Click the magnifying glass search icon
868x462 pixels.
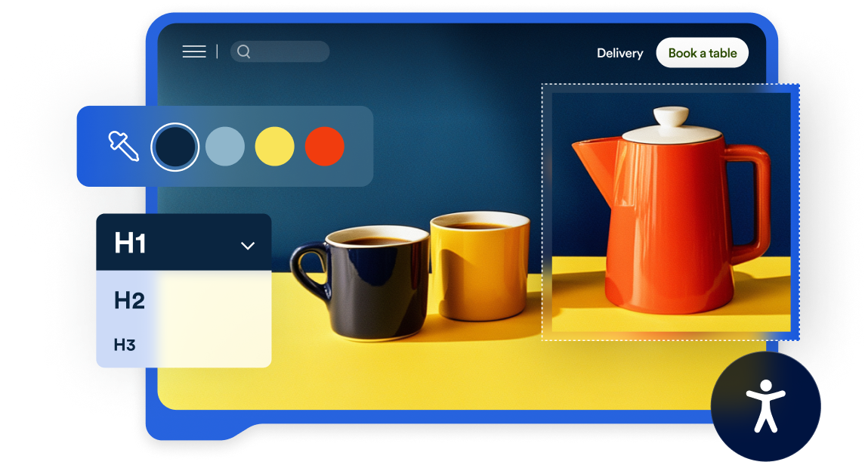tap(243, 51)
